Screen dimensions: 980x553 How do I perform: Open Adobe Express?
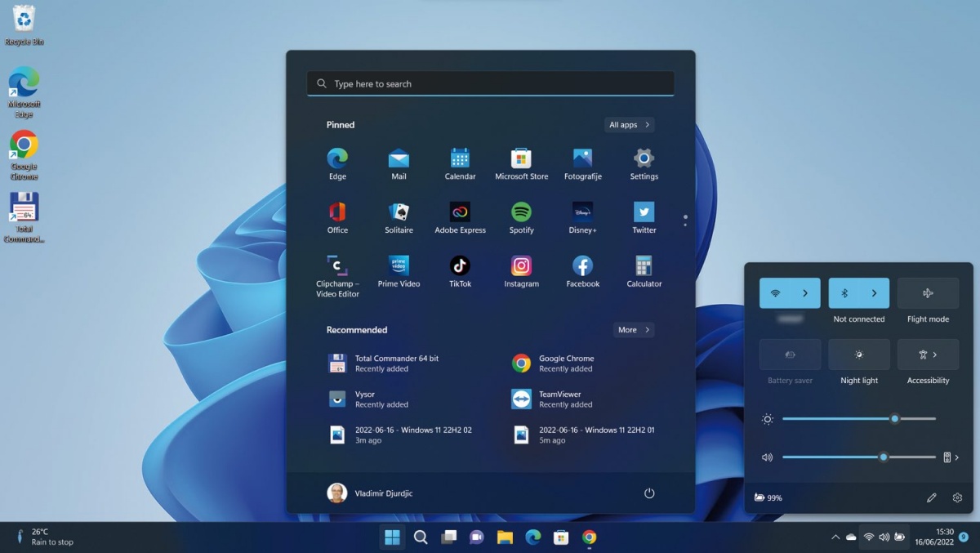click(x=460, y=218)
